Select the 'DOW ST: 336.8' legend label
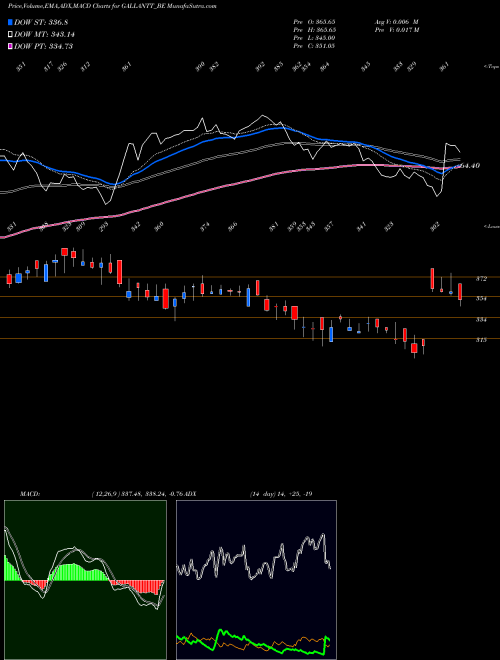 [41, 22]
